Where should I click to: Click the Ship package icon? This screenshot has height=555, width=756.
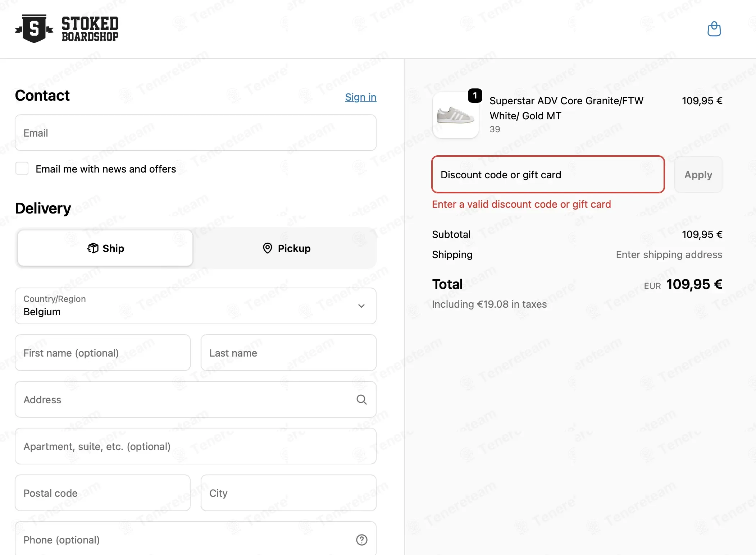point(93,248)
